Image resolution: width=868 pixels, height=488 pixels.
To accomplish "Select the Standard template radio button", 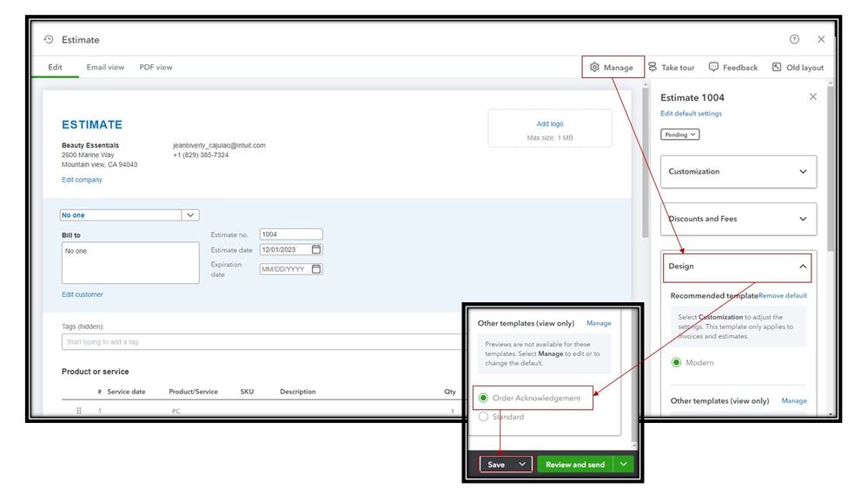I will (x=483, y=417).
